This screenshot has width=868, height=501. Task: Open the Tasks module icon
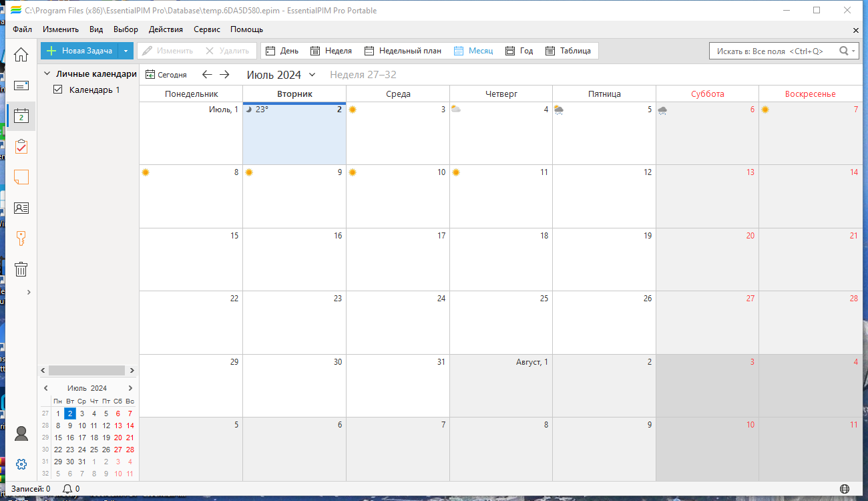pos(21,146)
